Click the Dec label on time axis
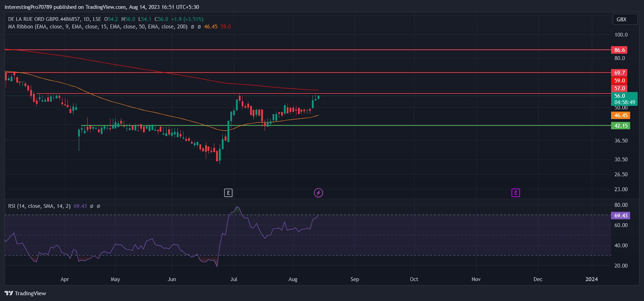Viewport: 644px width, 301px height. tap(538, 279)
